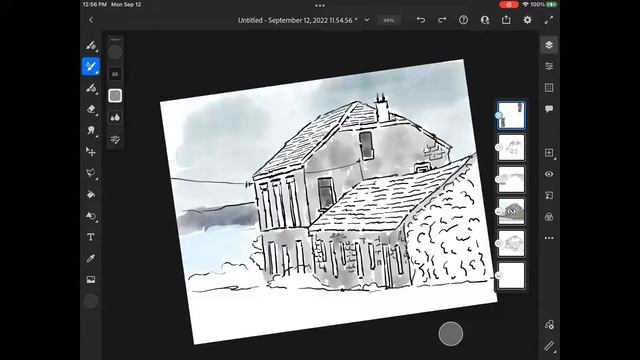
Task: Add a layer mask
Action: pos(549,217)
